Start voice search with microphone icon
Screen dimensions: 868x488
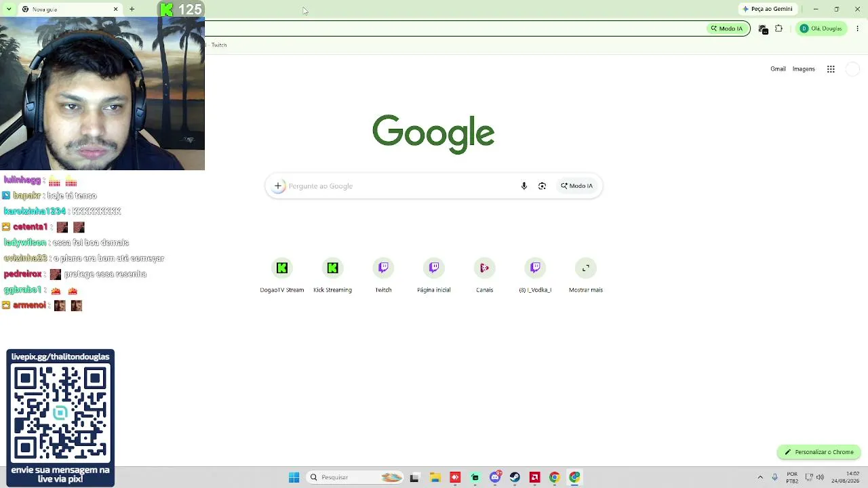click(524, 186)
